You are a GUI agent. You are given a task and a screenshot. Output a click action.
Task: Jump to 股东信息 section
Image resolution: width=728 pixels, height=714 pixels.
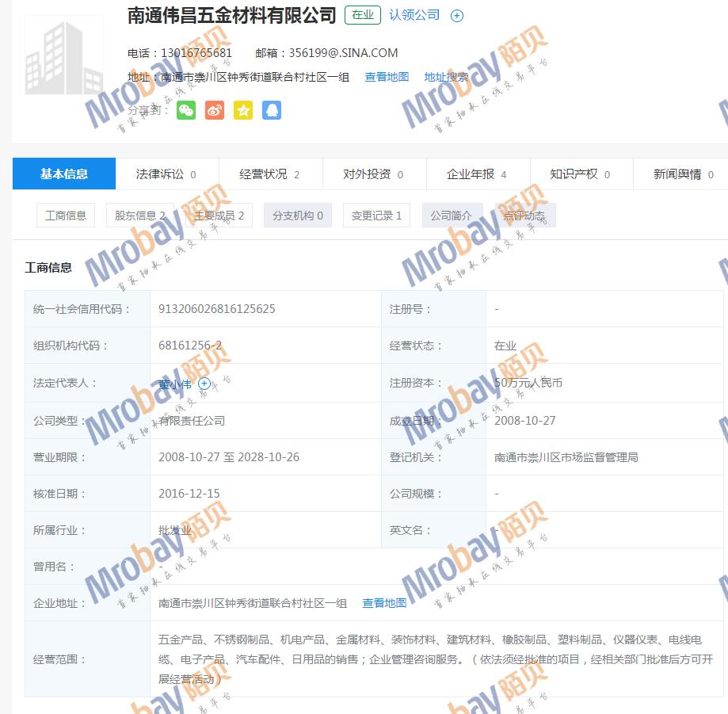[x=140, y=216]
